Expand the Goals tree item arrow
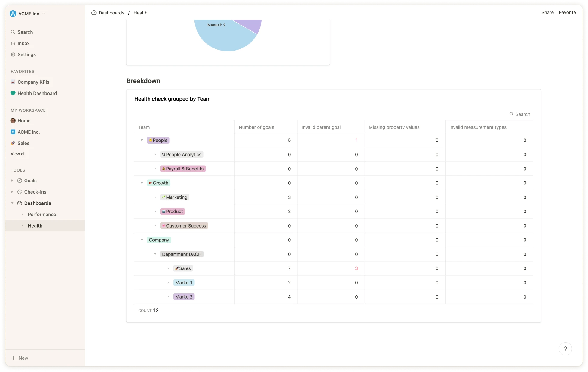This screenshot has width=588, height=372. coord(12,181)
